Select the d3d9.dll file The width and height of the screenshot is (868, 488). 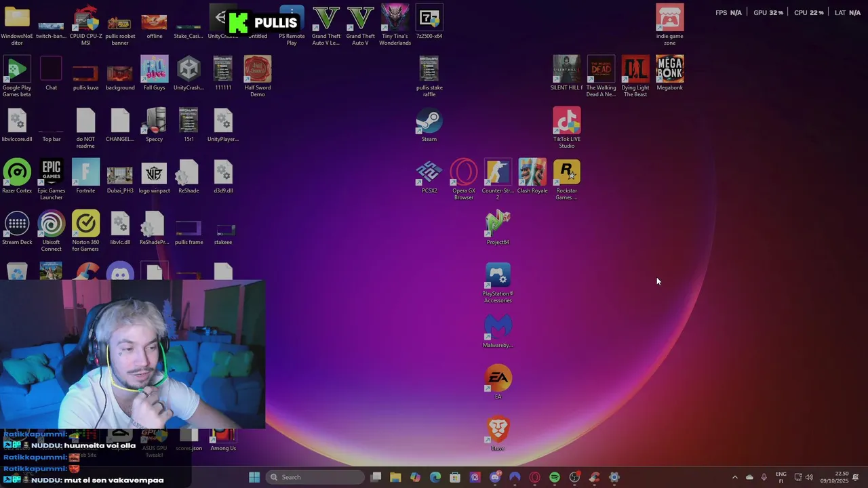(223, 176)
